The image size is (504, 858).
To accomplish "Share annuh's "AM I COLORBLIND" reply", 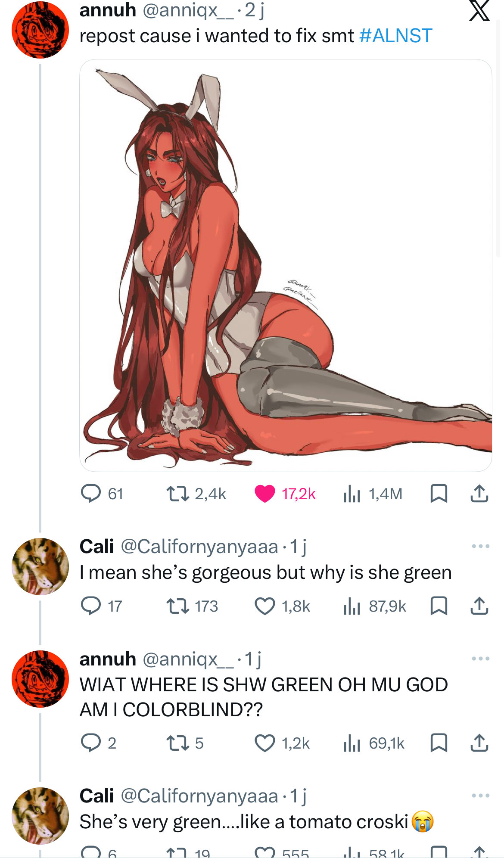I will click(x=479, y=743).
